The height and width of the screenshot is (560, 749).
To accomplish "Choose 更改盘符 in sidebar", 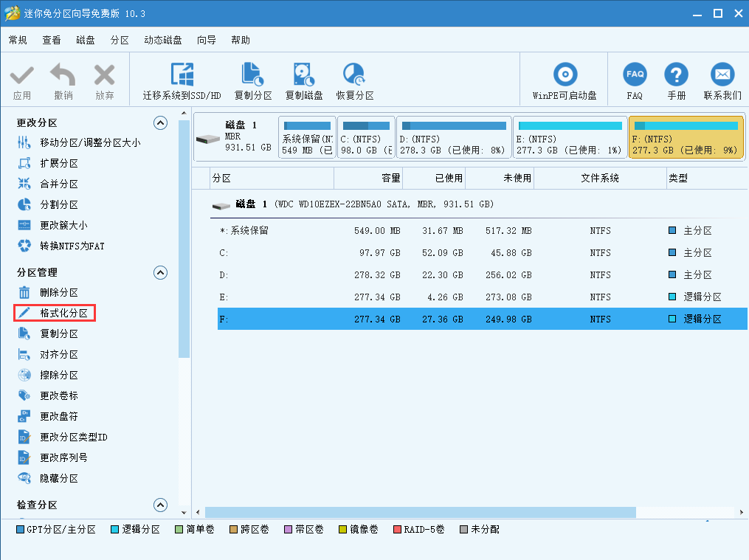I will (48, 416).
